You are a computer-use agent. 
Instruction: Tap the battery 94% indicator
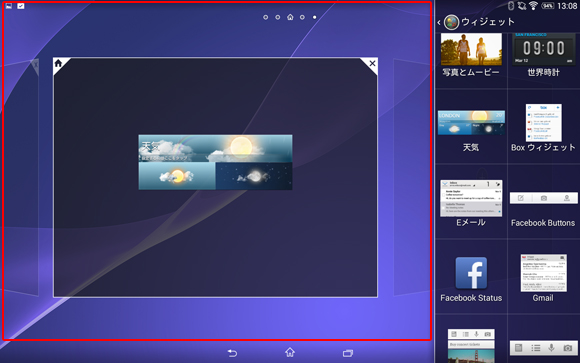pos(547,6)
